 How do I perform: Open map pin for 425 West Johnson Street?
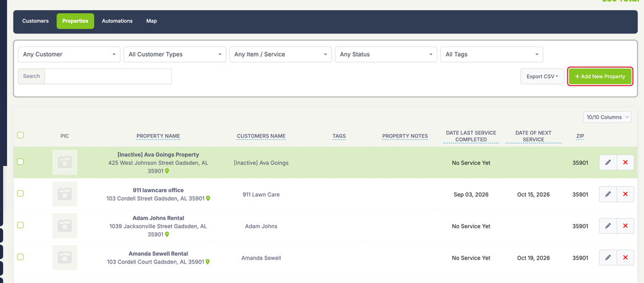point(167,171)
